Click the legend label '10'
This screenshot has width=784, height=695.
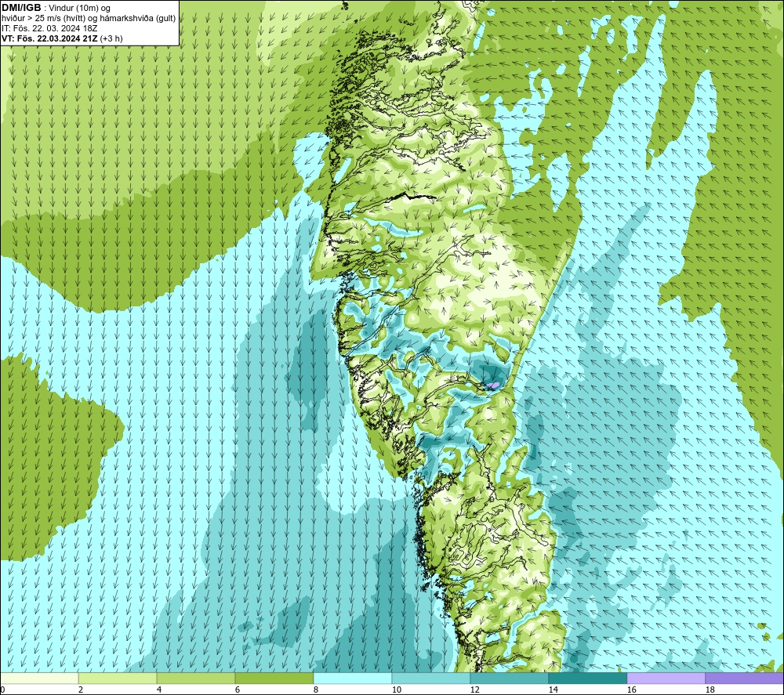pyautogui.click(x=396, y=690)
